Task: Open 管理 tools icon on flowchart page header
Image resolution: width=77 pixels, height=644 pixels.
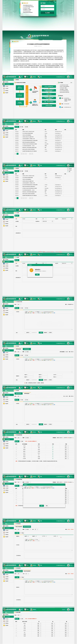Action: [39, 77]
